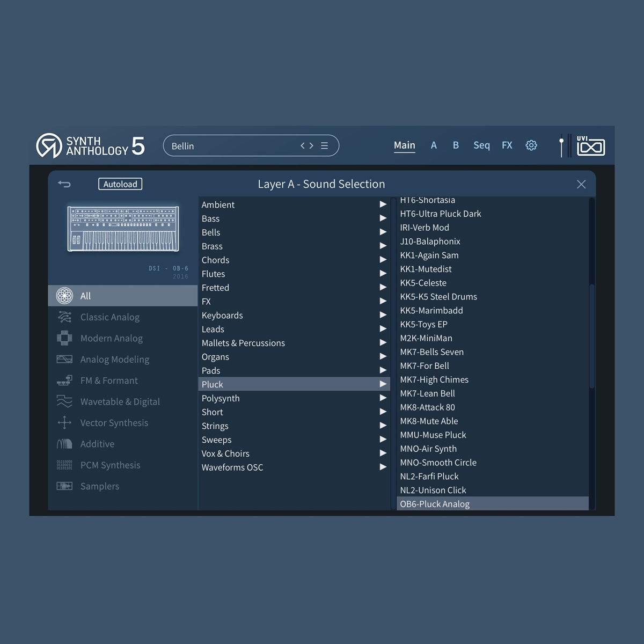Open the preset list menu icon

[324, 145]
